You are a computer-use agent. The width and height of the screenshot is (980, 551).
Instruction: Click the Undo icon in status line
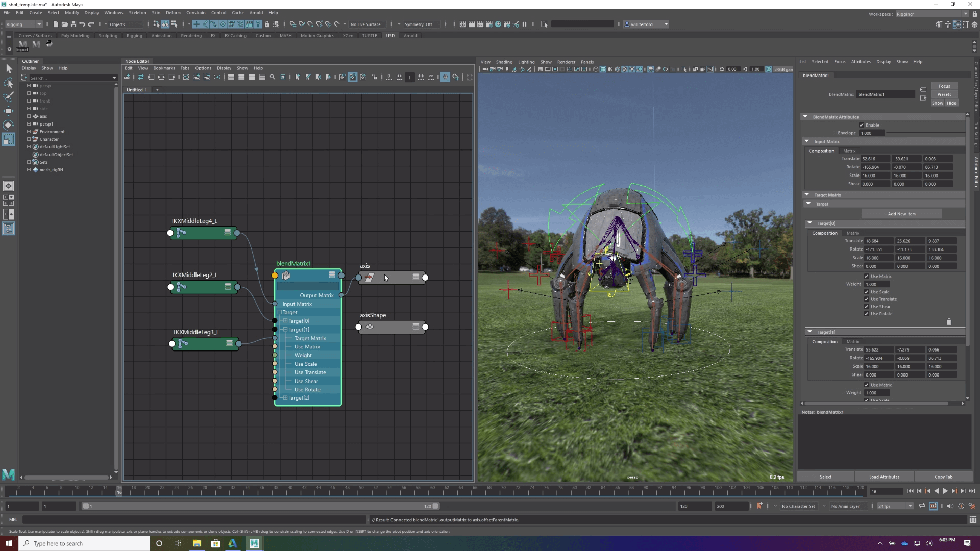point(82,24)
